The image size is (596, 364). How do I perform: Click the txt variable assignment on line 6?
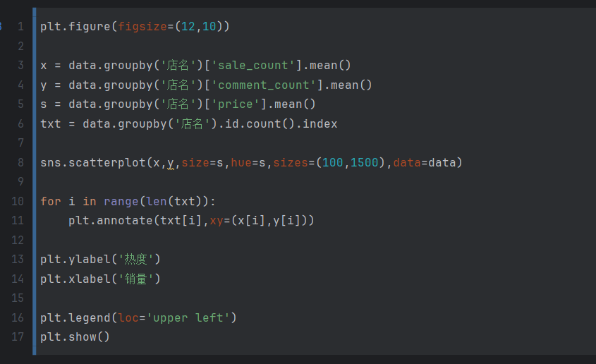click(x=51, y=124)
